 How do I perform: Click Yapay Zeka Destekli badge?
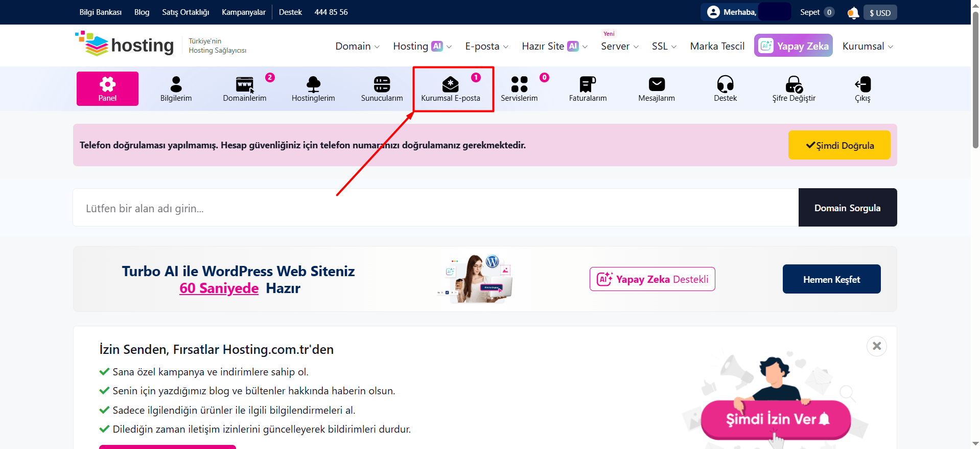[652, 279]
